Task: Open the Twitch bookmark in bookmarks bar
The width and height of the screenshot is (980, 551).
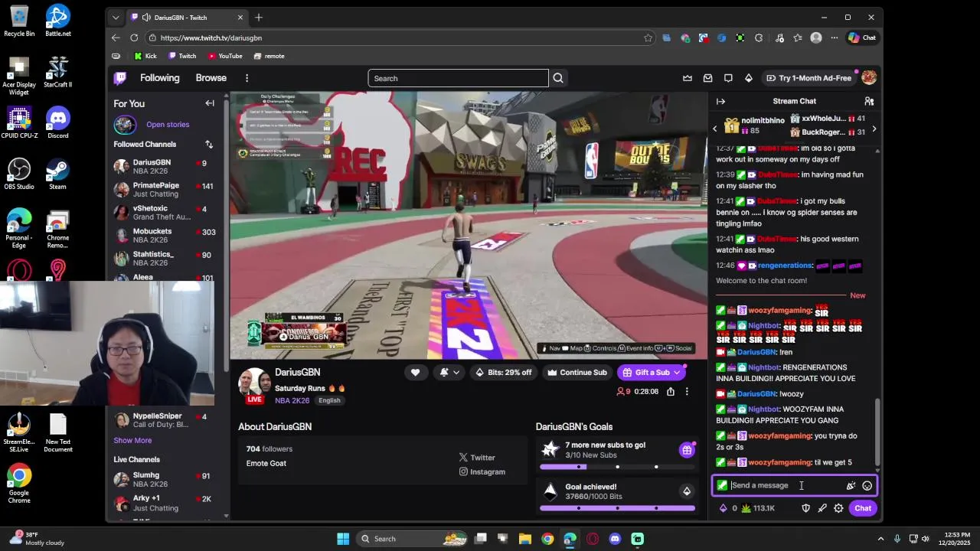Action: pyautogui.click(x=182, y=56)
